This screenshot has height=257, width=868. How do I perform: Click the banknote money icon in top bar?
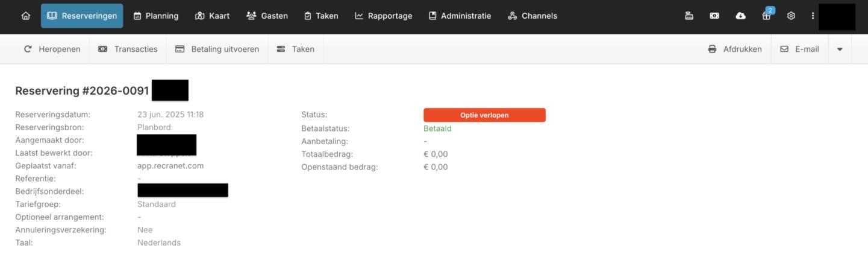pyautogui.click(x=714, y=16)
